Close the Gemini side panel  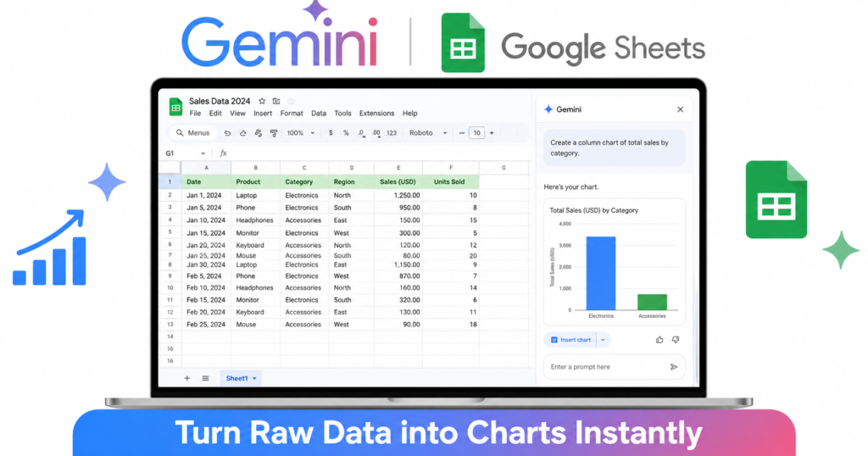(x=681, y=109)
